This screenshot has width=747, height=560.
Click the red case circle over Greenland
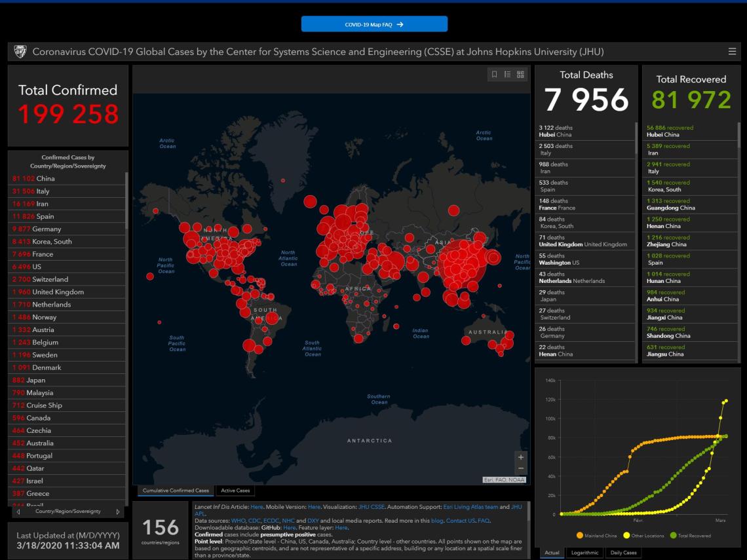pos(283,181)
